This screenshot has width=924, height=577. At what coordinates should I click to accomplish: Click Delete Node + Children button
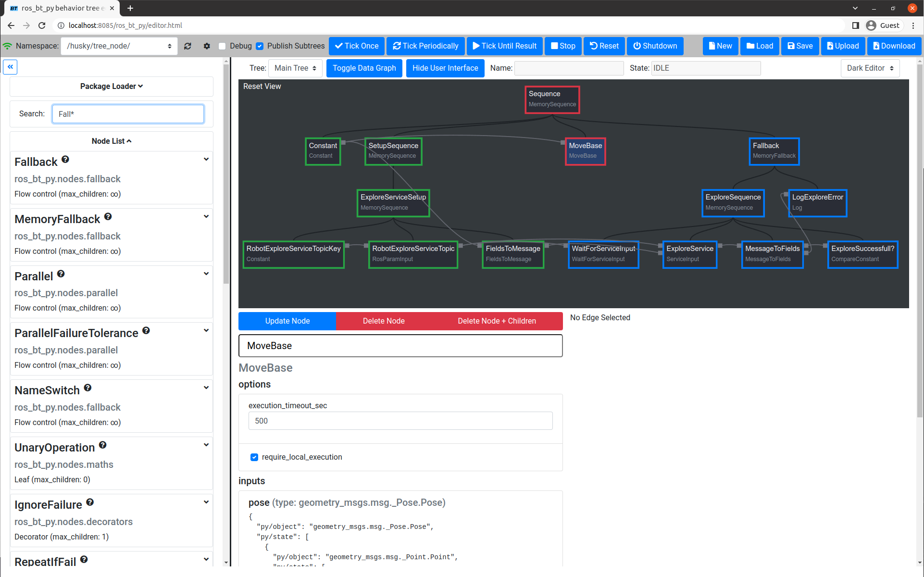point(497,321)
